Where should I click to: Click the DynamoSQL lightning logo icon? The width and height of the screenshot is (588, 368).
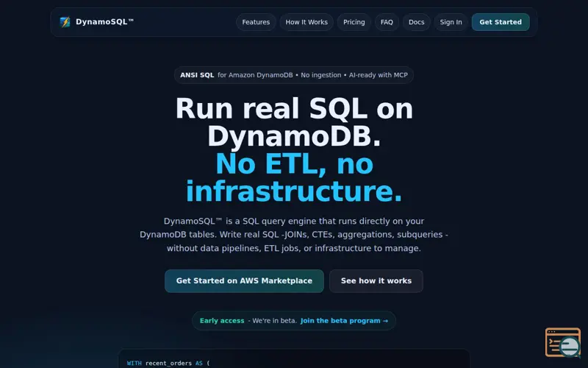pyautogui.click(x=65, y=22)
